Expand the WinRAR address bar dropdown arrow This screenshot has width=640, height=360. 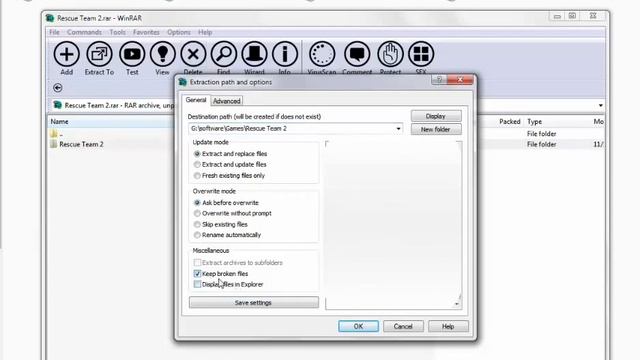(600, 105)
